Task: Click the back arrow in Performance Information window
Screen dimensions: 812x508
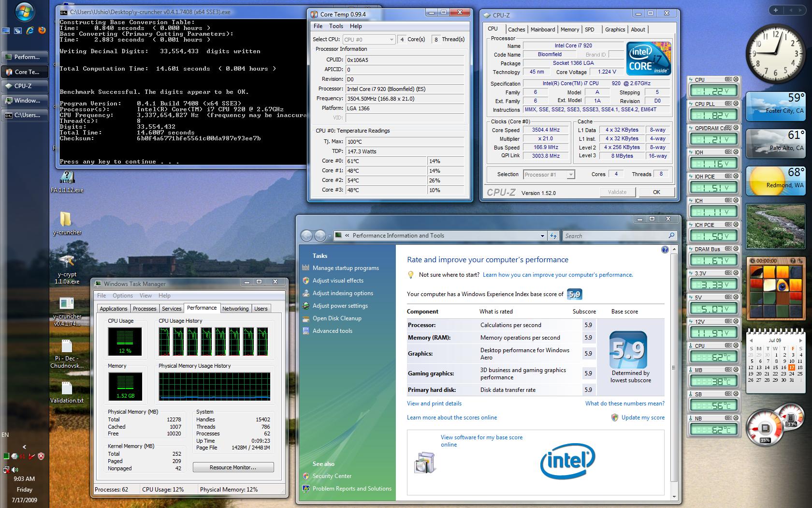Action: pyautogui.click(x=306, y=236)
